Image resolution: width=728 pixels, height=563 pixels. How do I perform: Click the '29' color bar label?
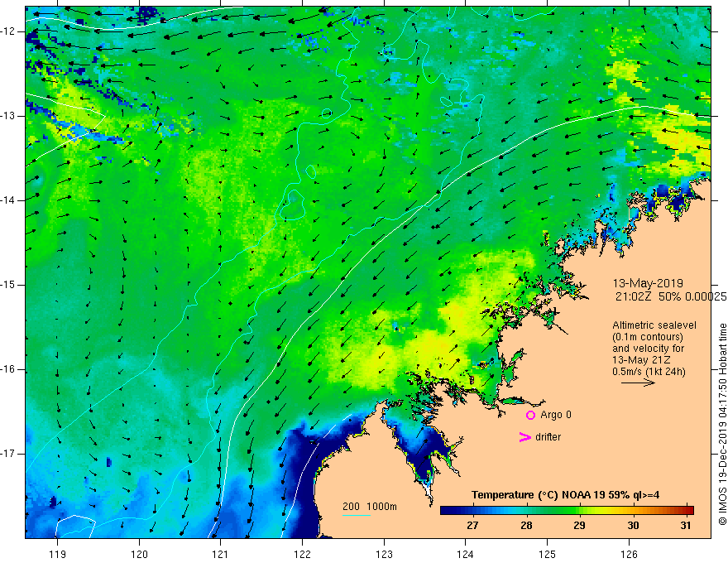tap(579, 526)
